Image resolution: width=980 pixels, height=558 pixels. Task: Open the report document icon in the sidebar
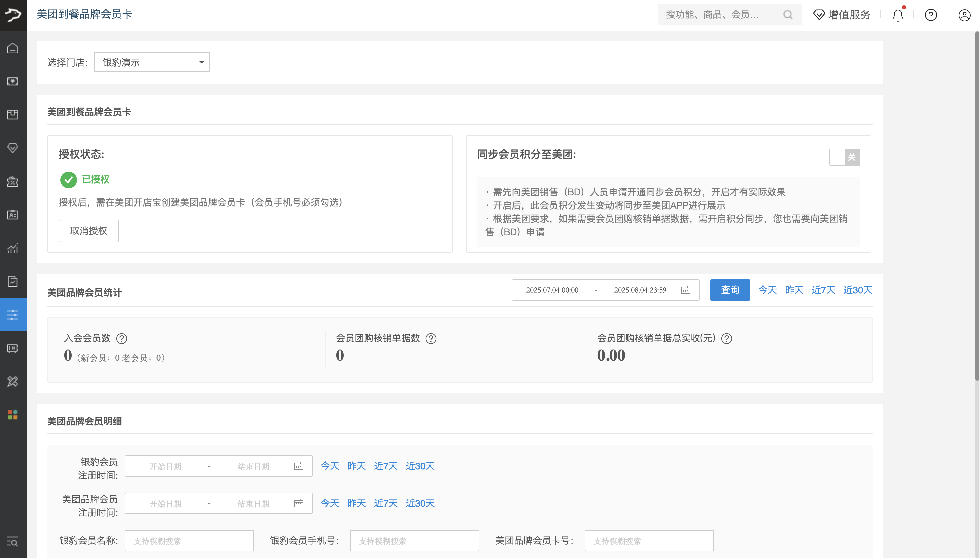pyautogui.click(x=13, y=281)
